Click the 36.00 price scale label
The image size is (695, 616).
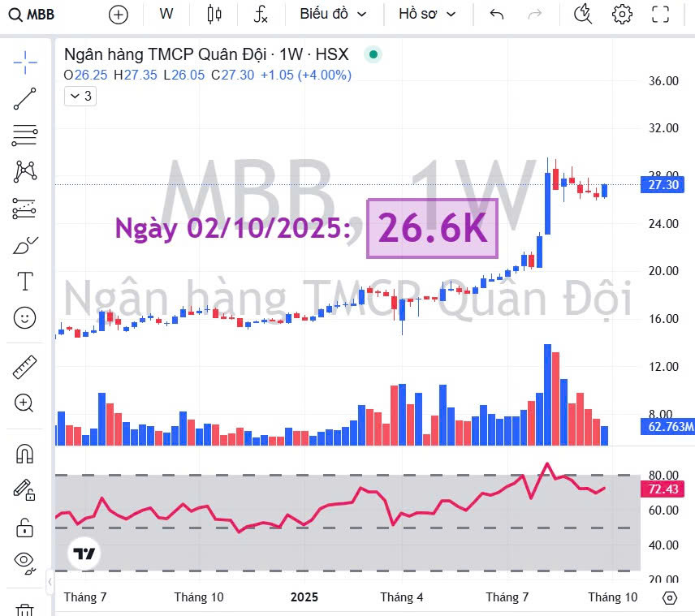point(663,81)
